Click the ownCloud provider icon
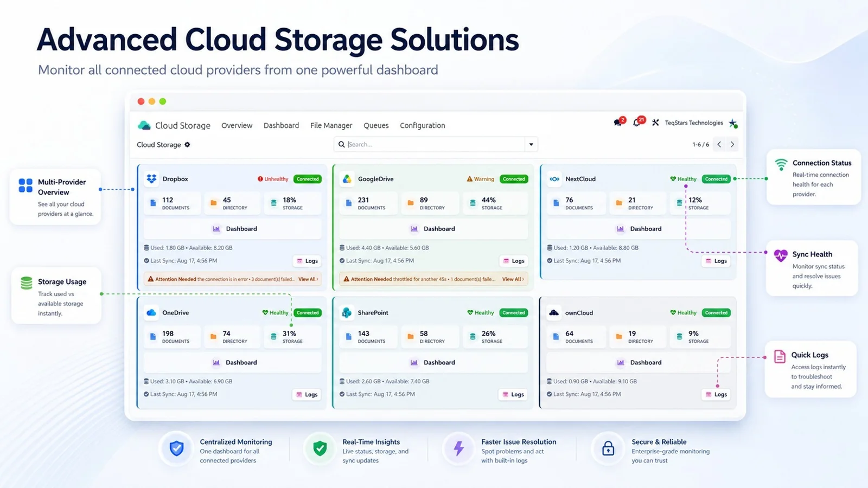The height and width of the screenshot is (488, 868). [x=554, y=313]
